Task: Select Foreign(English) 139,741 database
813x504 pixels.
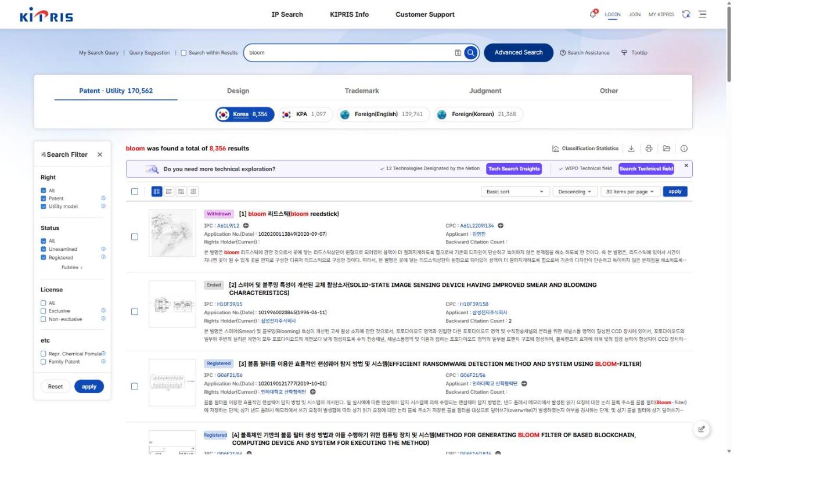Action: 383,114
